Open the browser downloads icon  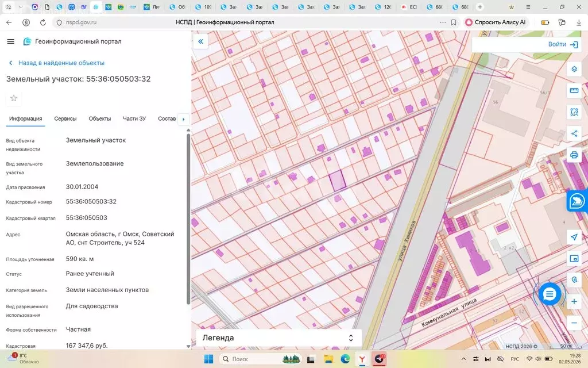point(579,22)
